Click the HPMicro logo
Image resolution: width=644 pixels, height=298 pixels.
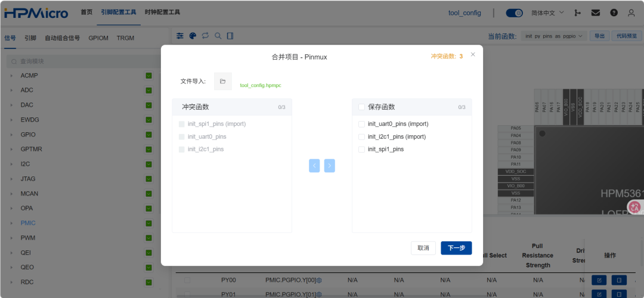tap(36, 13)
